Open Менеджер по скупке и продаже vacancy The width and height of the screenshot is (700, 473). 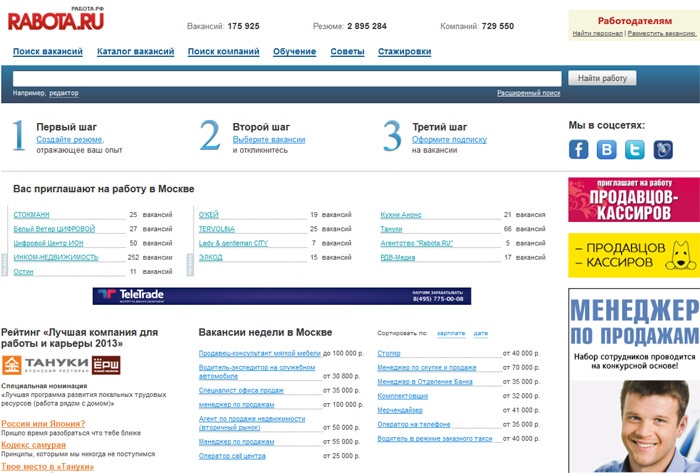click(427, 368)
